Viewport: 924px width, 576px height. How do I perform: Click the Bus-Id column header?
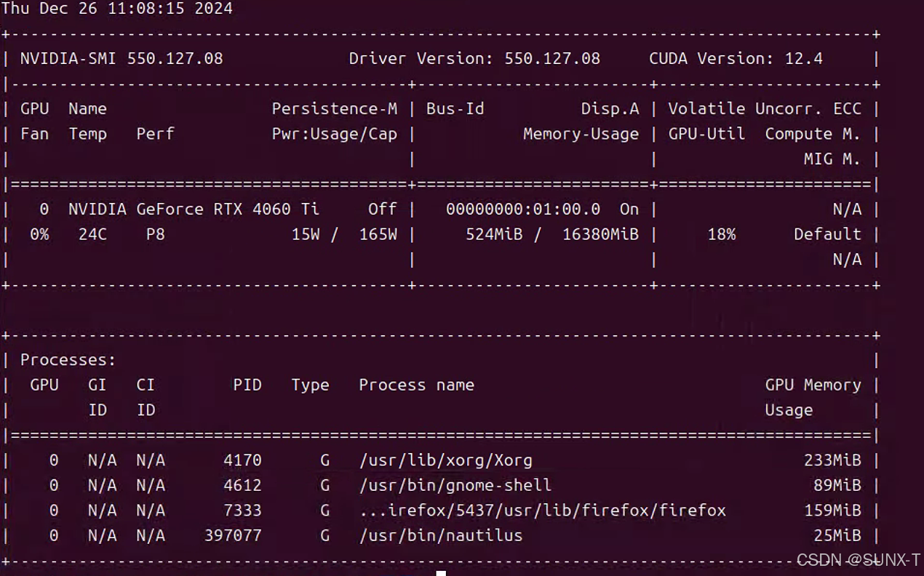(455, 109)
